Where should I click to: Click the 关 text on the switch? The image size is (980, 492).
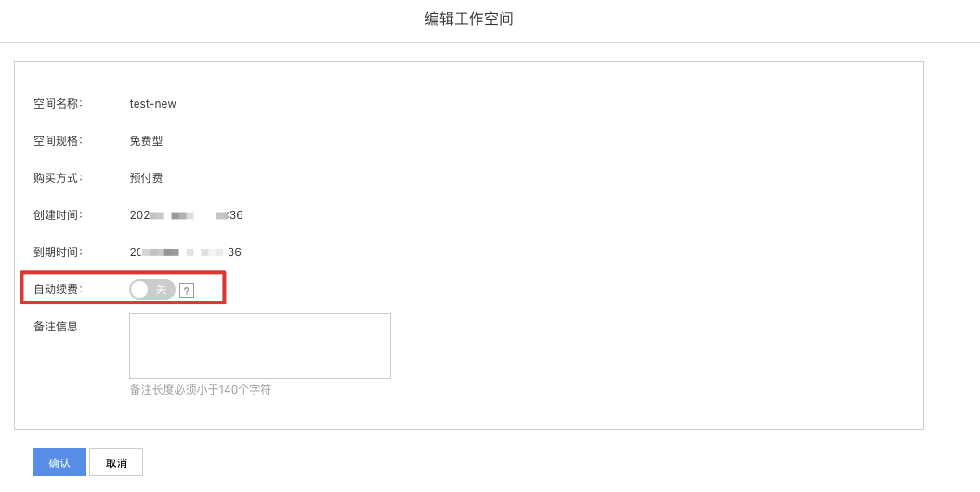pos(162,289)
